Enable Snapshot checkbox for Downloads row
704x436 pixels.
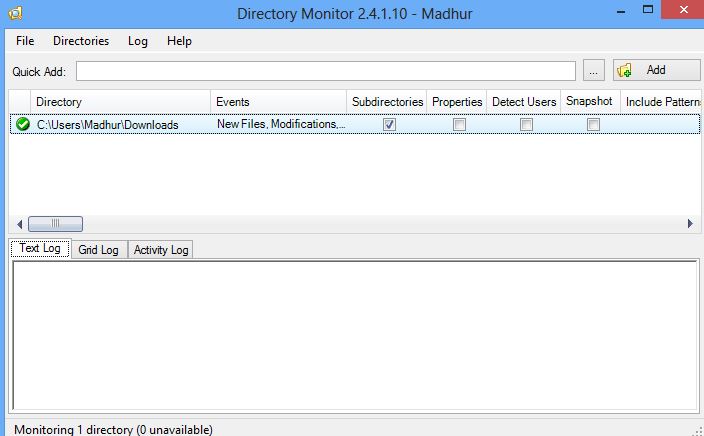coord(593,124)
